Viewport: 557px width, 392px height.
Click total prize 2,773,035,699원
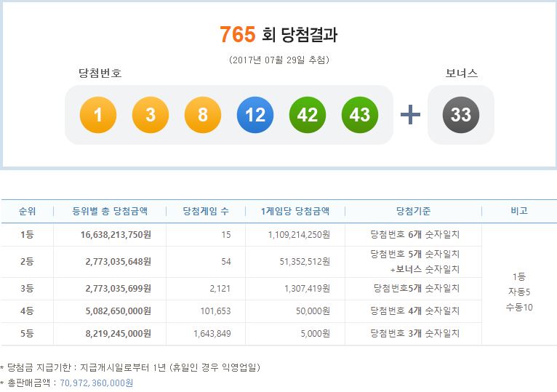tap(119, 288)
